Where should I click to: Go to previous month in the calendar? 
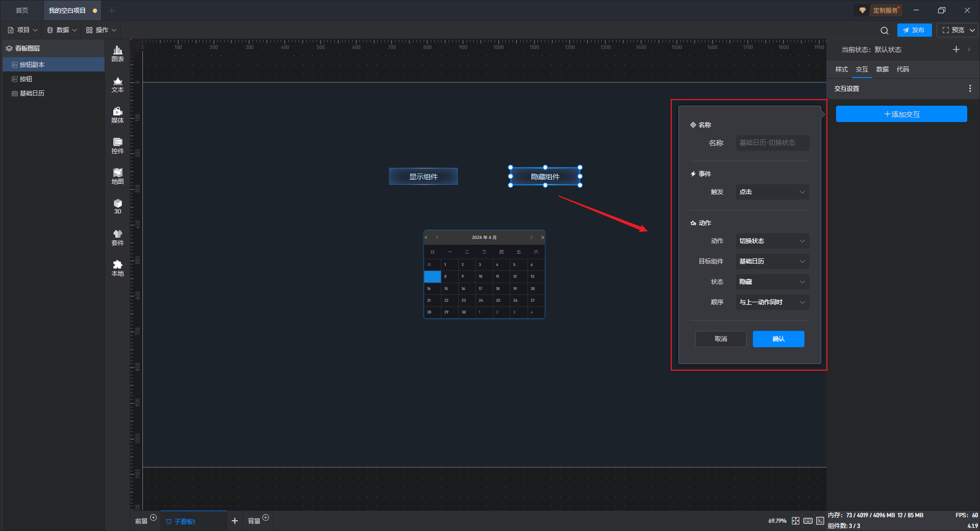pyautogui.click(x=437, y=237)
